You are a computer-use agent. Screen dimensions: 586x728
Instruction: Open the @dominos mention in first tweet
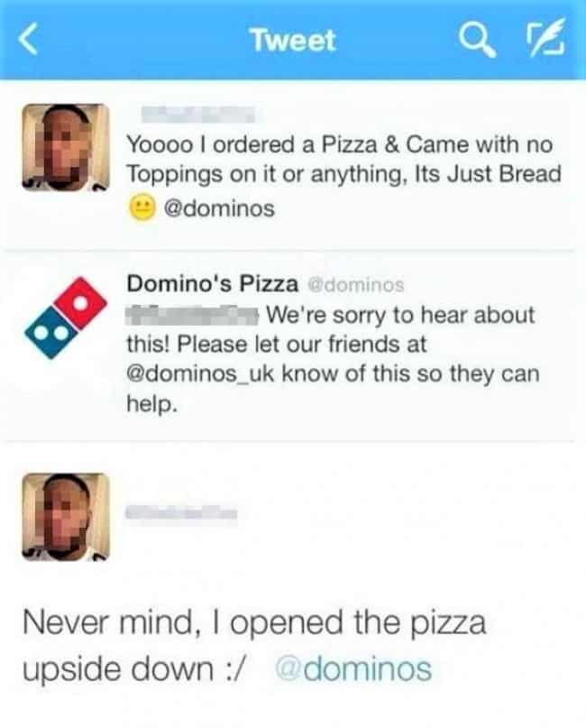(219, 208)
